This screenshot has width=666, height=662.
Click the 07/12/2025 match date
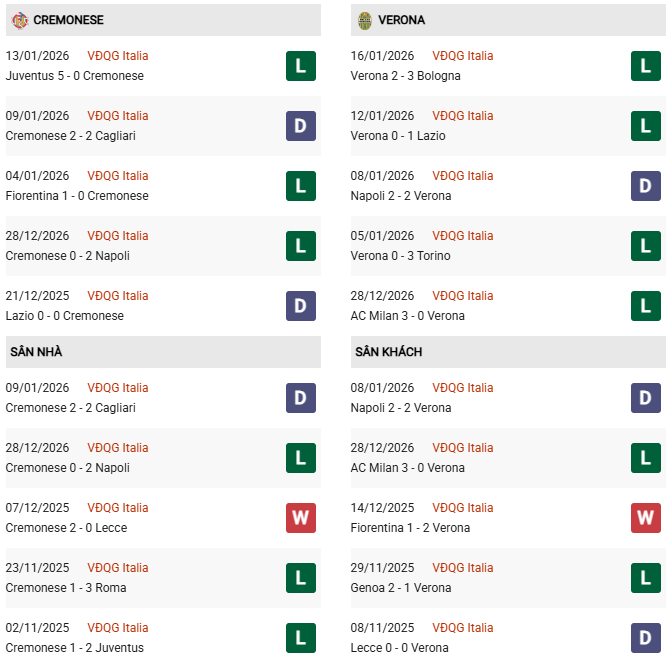coord(37,508)
